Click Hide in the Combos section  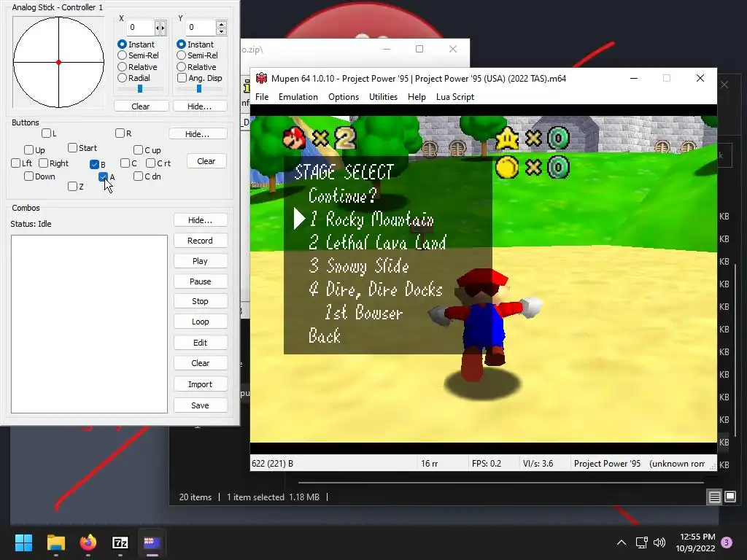pos(200,220)
